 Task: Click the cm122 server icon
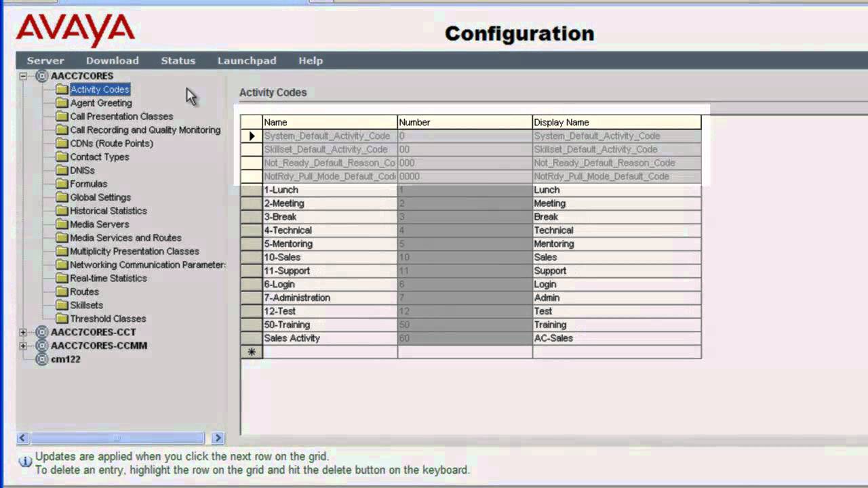coord(42,359)
